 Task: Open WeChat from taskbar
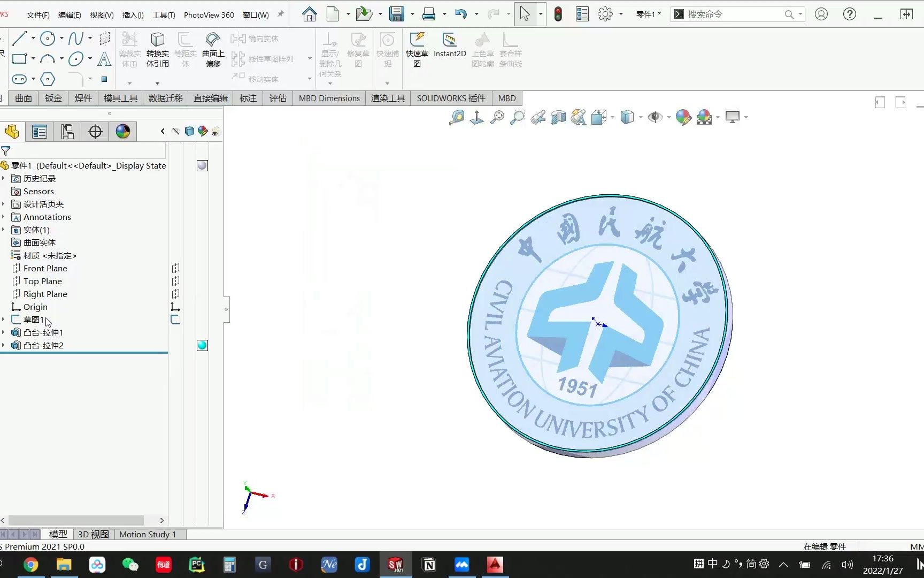[x=130, y=565]
